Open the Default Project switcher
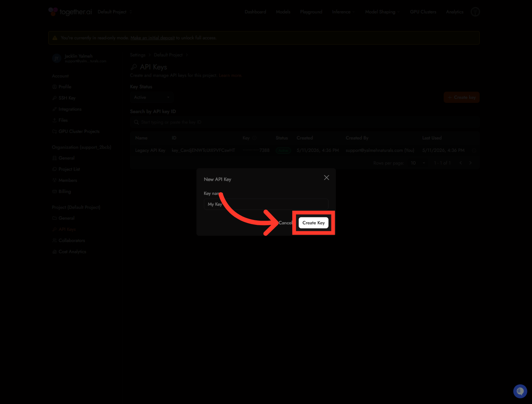Screen dimensions: 532x404 click(115, 12)
